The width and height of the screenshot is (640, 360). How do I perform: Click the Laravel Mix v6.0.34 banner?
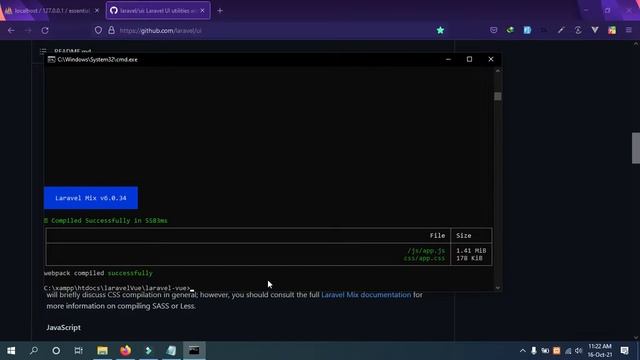tap(91, 198)
